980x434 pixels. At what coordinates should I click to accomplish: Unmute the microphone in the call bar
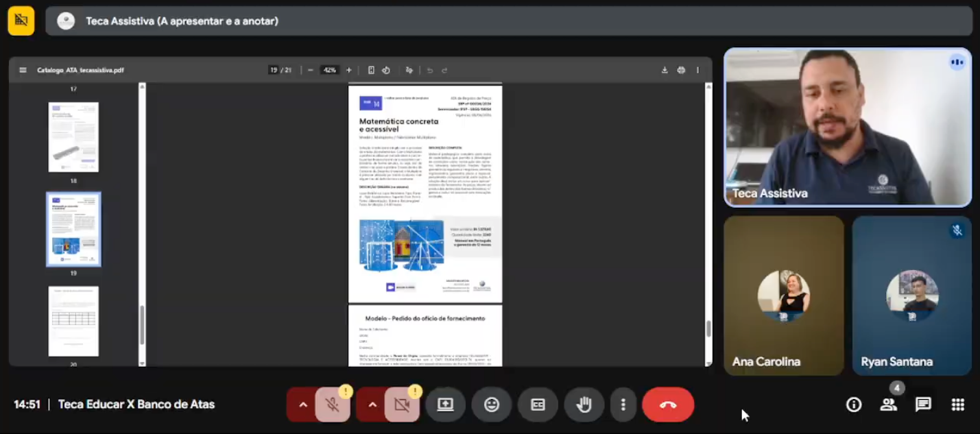click(333, 405)
